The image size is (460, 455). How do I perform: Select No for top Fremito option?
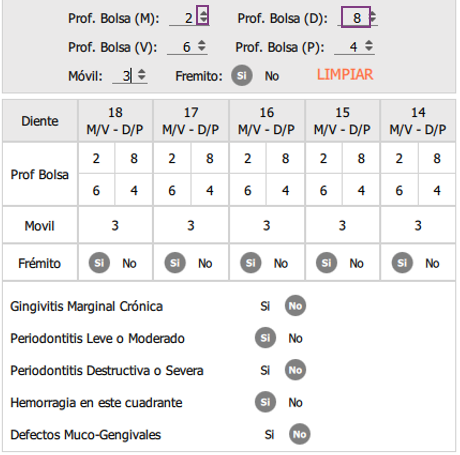[272, 76]
